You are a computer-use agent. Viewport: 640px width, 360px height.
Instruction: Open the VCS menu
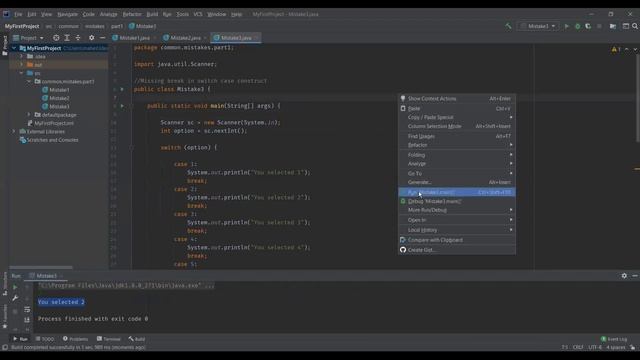click(x=198, y=14)
